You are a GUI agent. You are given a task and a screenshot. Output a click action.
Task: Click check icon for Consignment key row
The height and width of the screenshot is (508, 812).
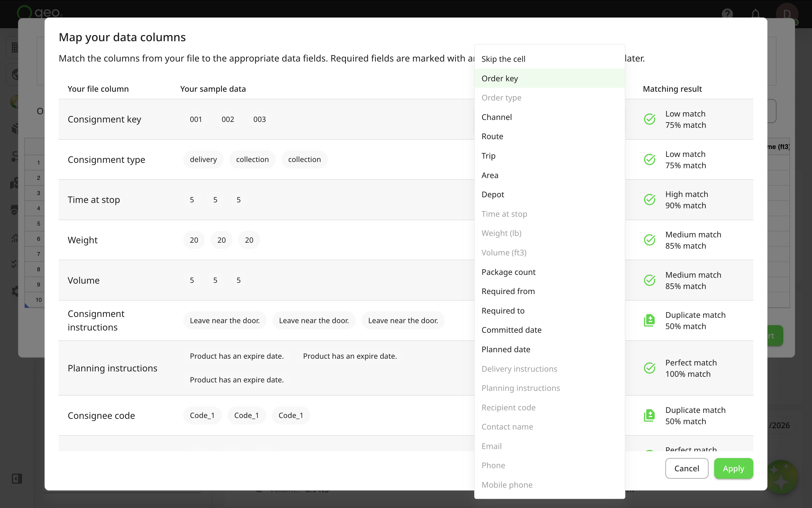coord(650,119)
